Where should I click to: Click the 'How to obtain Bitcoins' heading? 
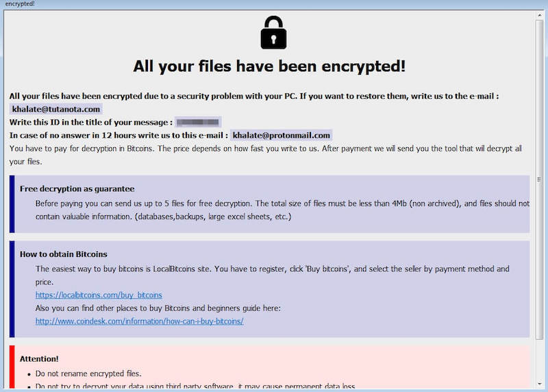[64, 254]
